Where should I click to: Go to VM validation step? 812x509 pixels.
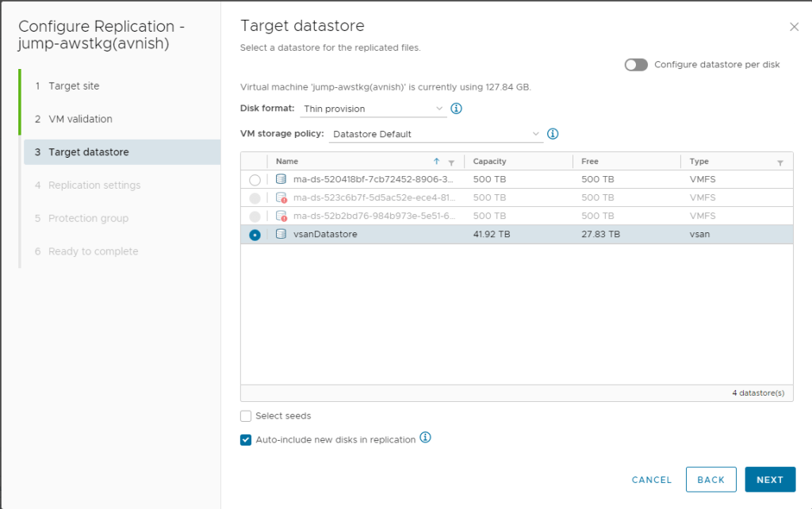(80, 119)
